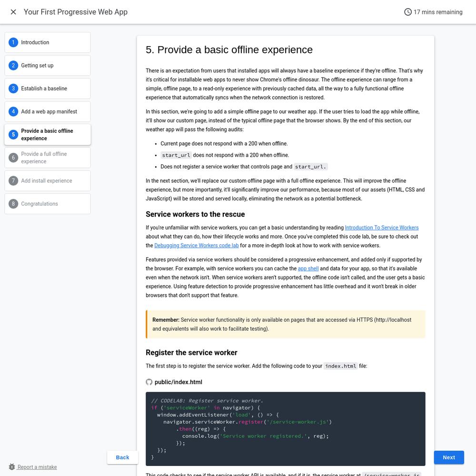This screenshot has width=476, height=476.
Task: Open Provide a full offline experience step
Action: click(47, 158)
